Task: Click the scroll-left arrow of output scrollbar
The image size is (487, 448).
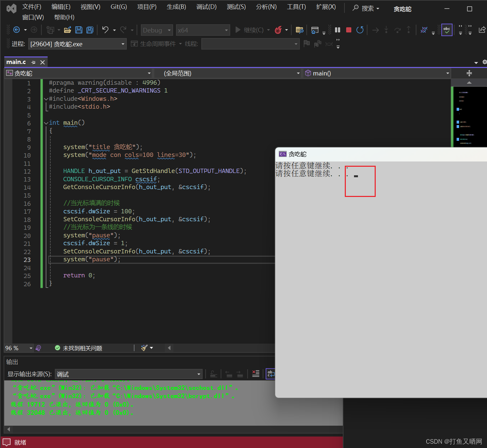Action: [9, 429]
